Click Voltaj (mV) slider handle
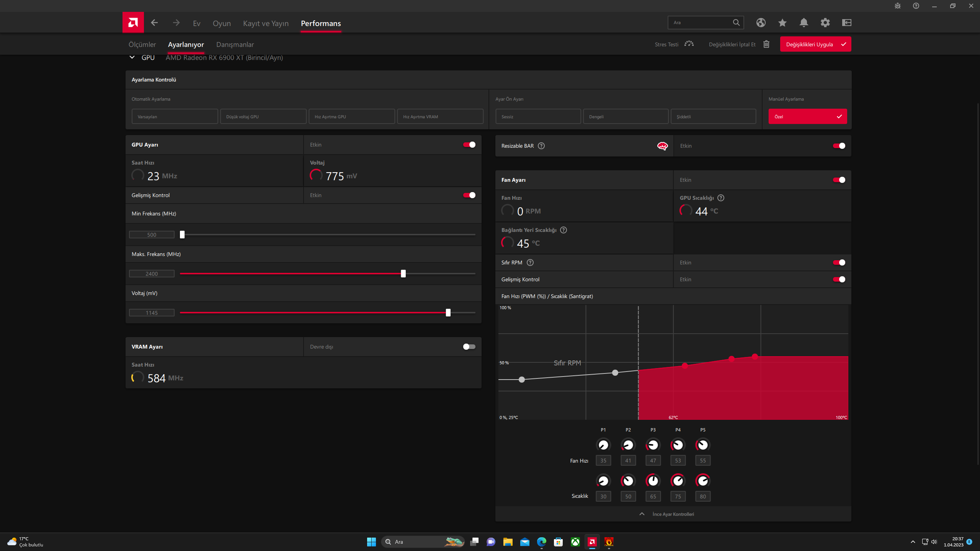 pyautogui.click(x=448, y=313)
